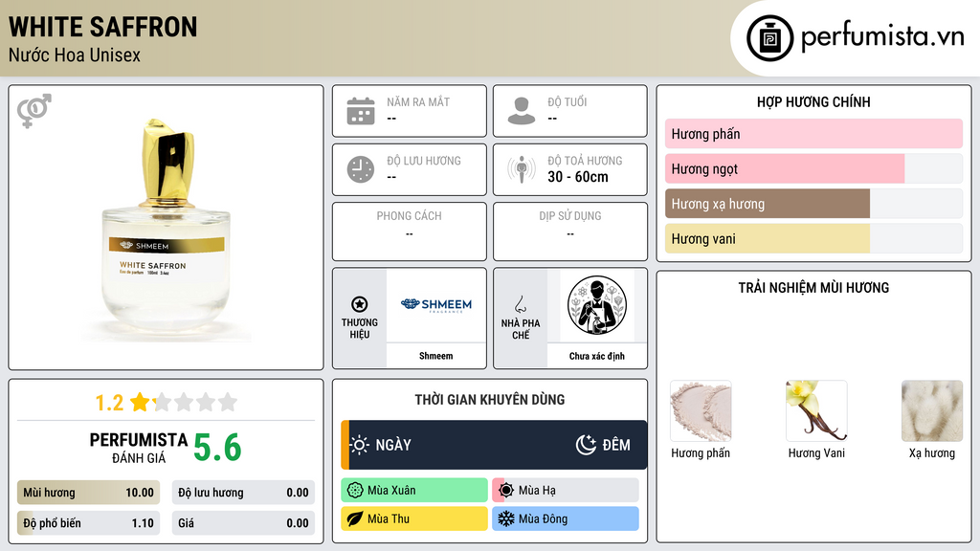The width and height of the screenshot is (980, 551).
Task: Click the Hợp hương chính heading
Action: click(813, 101)
